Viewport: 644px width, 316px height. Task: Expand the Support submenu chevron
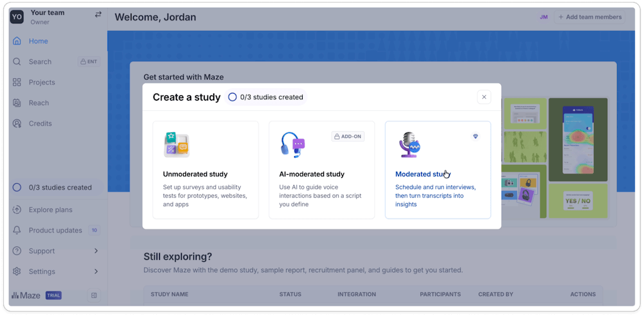point(96,251)
